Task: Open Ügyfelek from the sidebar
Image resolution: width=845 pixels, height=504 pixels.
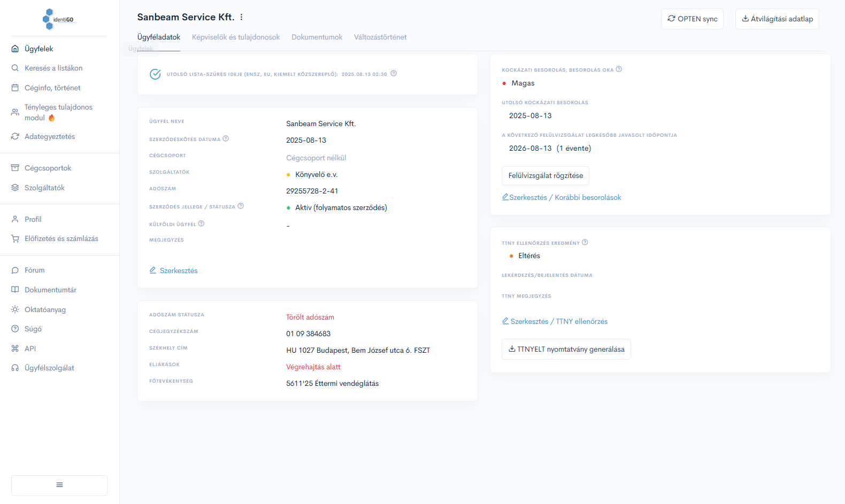Action: (x=39, y=49)
